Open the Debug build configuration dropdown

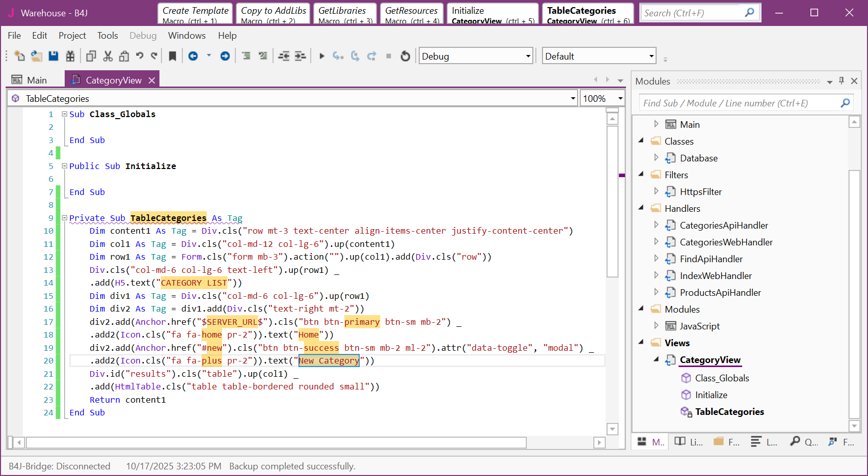(x=528, y=56)
